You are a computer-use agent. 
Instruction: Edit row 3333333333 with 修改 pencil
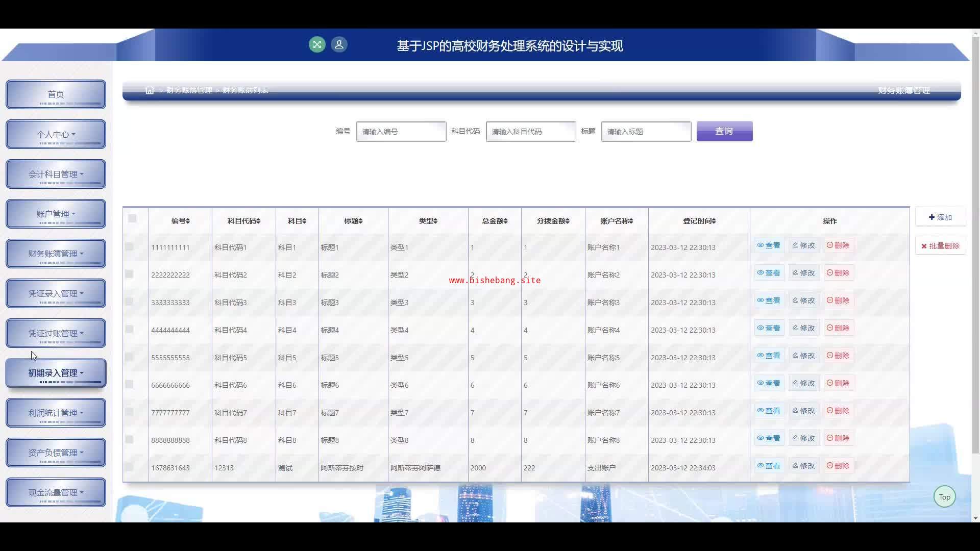803,300
